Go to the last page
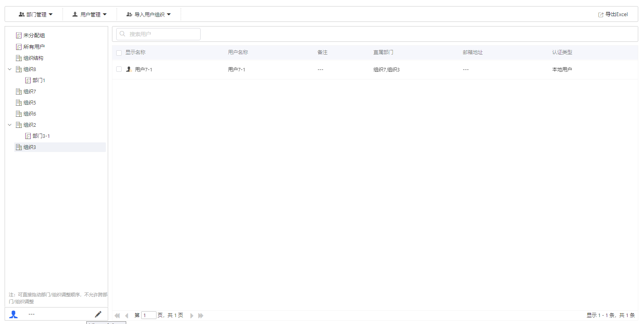The height and width of the screenshot is (324, 644). pyautogui.click(x=201, y=316)
